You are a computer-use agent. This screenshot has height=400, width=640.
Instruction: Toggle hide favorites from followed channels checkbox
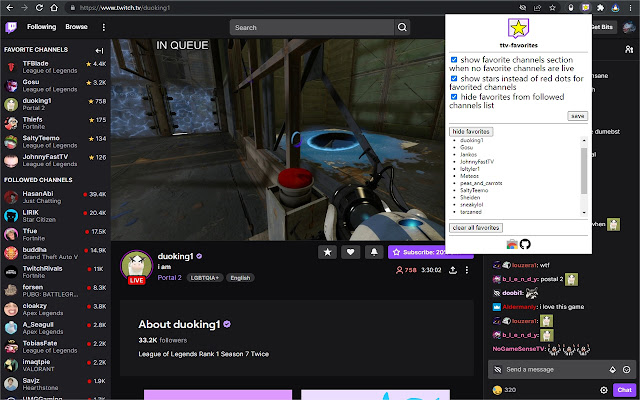pyautogui.click(x=454, y=97)
